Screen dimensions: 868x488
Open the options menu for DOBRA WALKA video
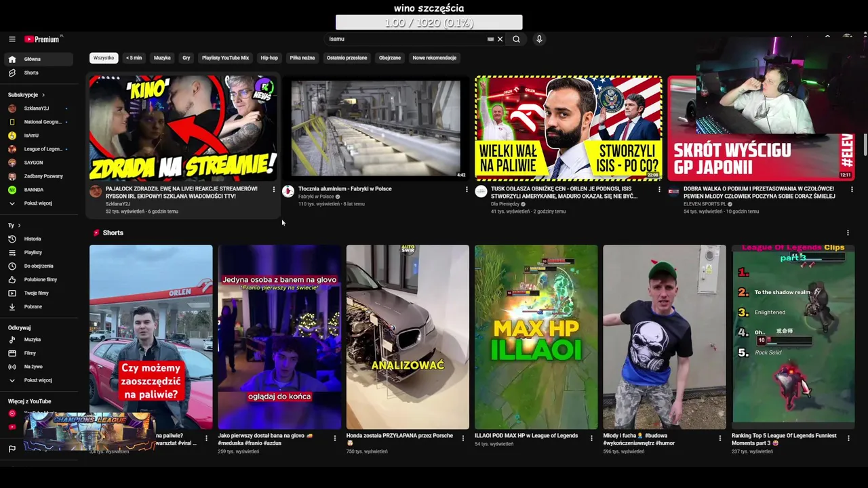(852, 190)
